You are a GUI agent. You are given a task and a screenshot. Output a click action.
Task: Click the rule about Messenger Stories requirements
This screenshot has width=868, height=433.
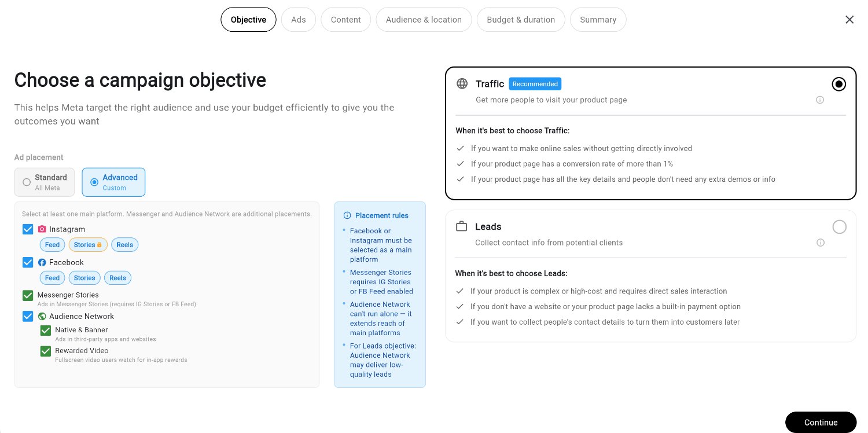pos(381,282)
